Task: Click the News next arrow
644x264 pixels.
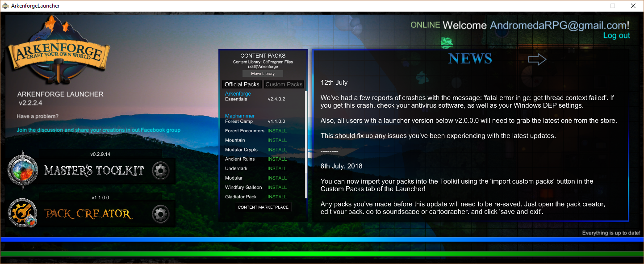Action: coord(537,59)
